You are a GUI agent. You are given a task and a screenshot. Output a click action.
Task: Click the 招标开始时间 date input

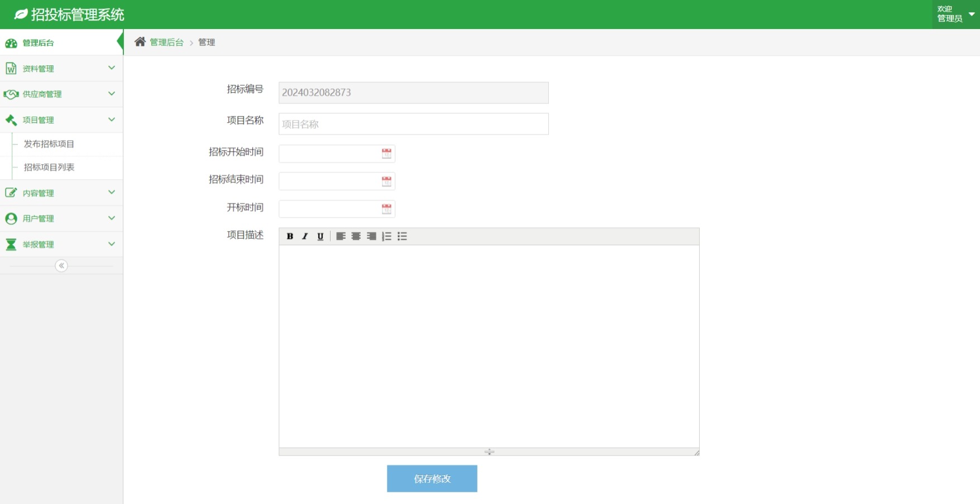coord(337,153)
